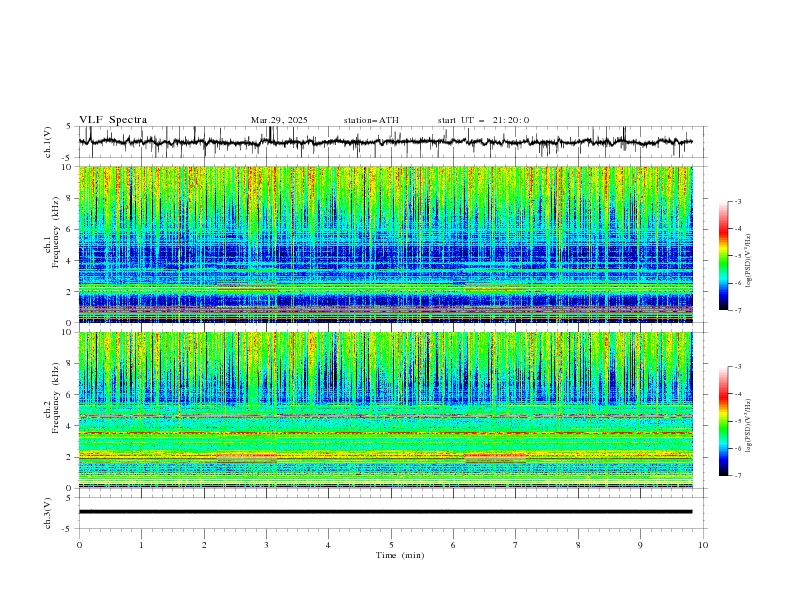Click the "Time (min)" axis title
Image resolution: width=792 pixels, height=612 pixels.
pos(400,555)
